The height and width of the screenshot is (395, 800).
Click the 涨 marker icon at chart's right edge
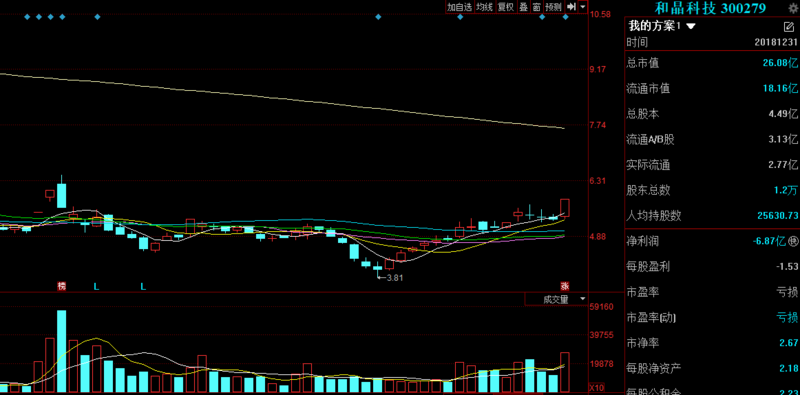[564, 286]
